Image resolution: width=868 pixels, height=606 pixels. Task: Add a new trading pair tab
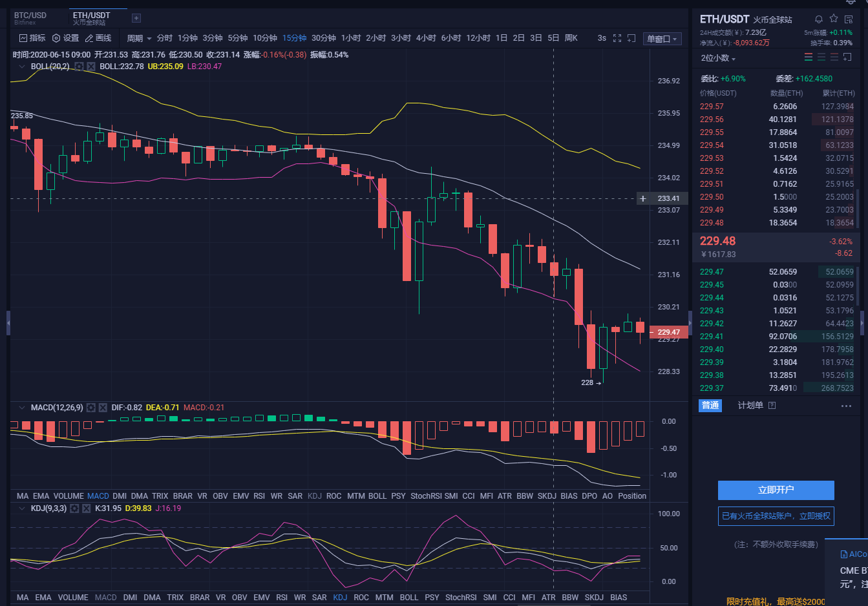pyautogui.click(x=136, y=18)
